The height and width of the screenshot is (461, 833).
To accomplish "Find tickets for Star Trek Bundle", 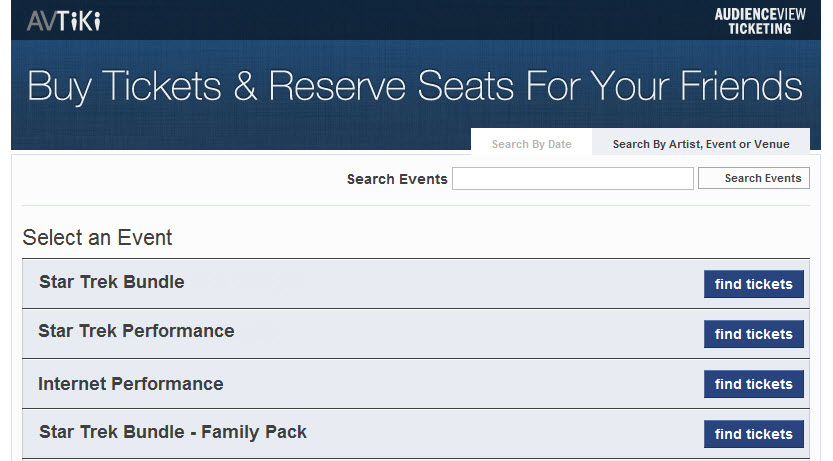I will 753,284.
